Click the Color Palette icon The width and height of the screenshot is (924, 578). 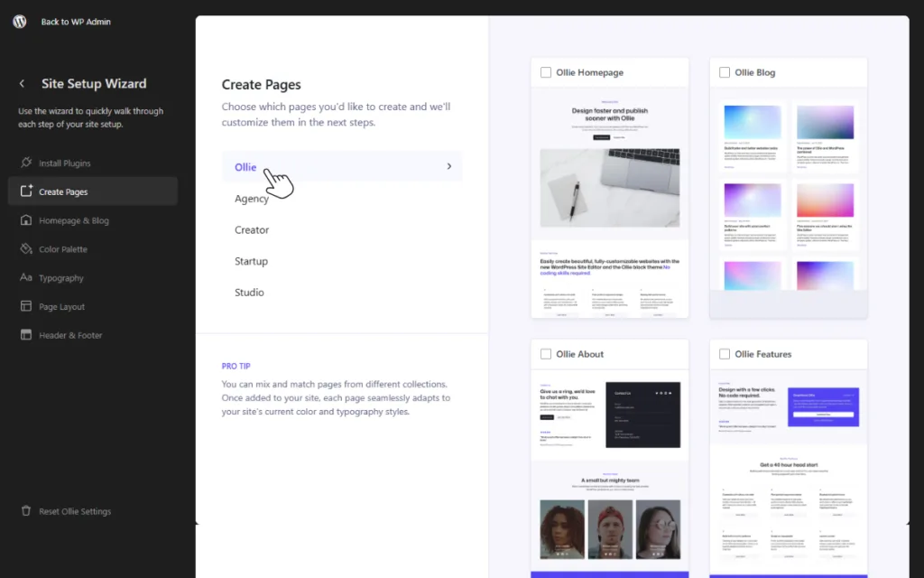point(26,249)
